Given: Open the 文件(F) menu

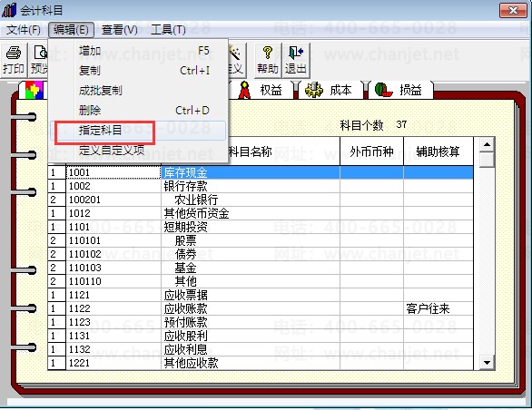Looking at the screenshot, I should (23, 30).
